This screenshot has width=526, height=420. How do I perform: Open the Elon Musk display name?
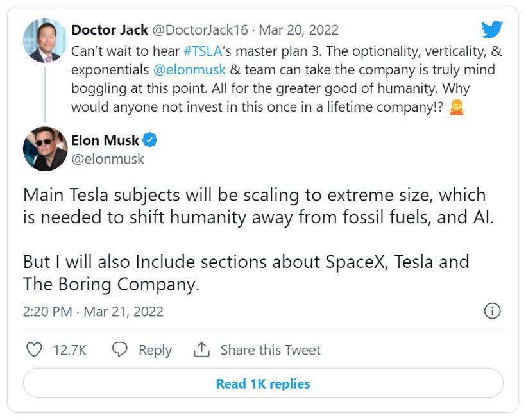(105, 140)
